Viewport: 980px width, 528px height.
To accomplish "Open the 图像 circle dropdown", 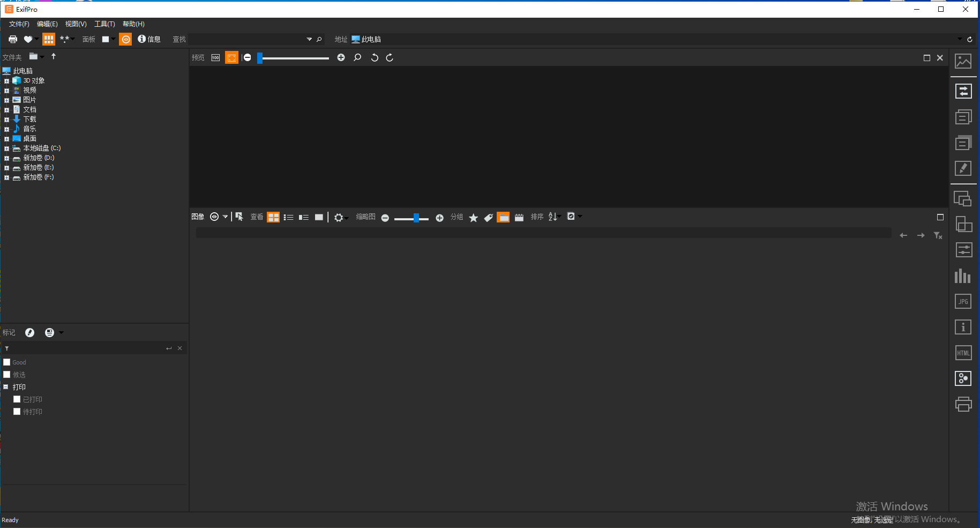I will 219,217.
